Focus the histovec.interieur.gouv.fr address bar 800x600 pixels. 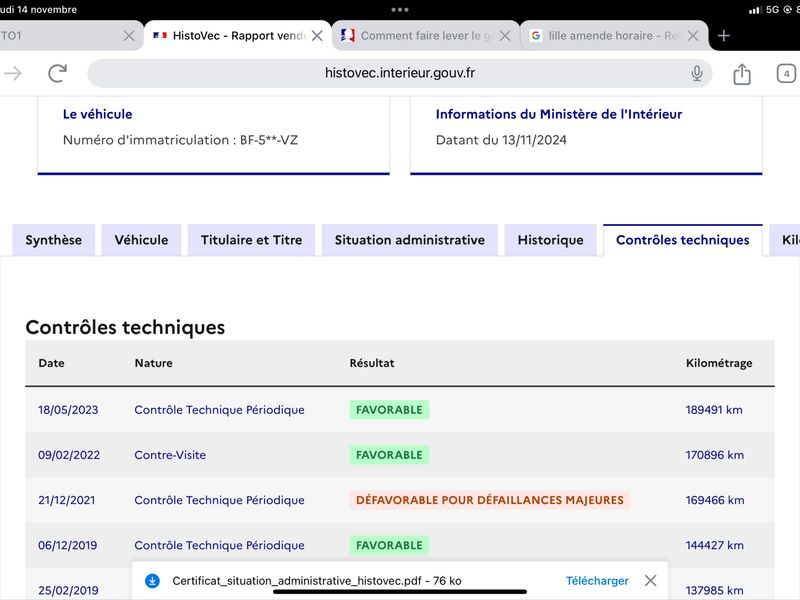coord(399,73)
